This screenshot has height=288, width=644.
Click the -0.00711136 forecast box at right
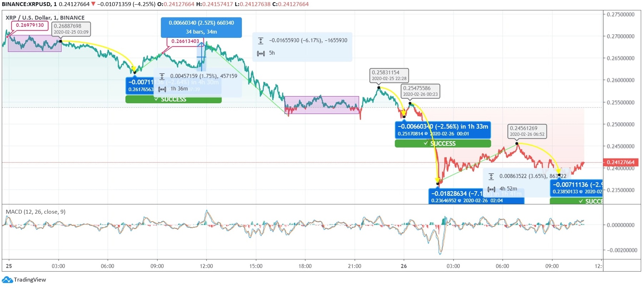pos(576,188)
